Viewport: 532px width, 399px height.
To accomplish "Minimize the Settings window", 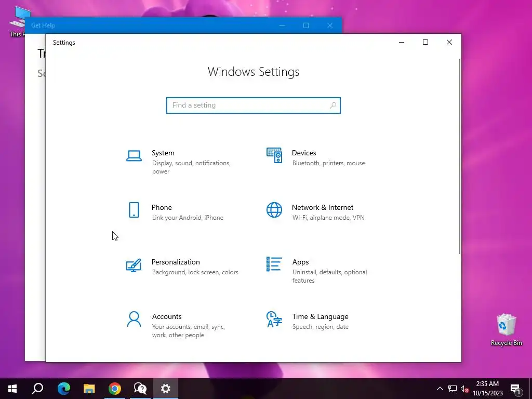I will (x=402, y=43).
